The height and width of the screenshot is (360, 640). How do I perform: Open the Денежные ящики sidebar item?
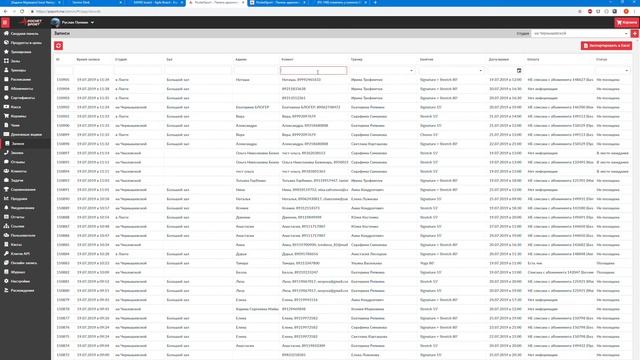(x=25, y=134)
